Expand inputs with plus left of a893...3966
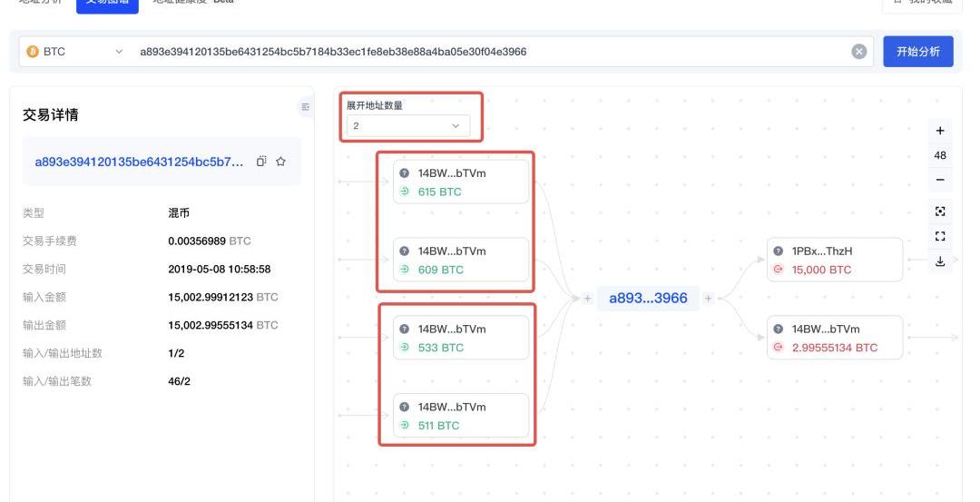 click(587, 298)
